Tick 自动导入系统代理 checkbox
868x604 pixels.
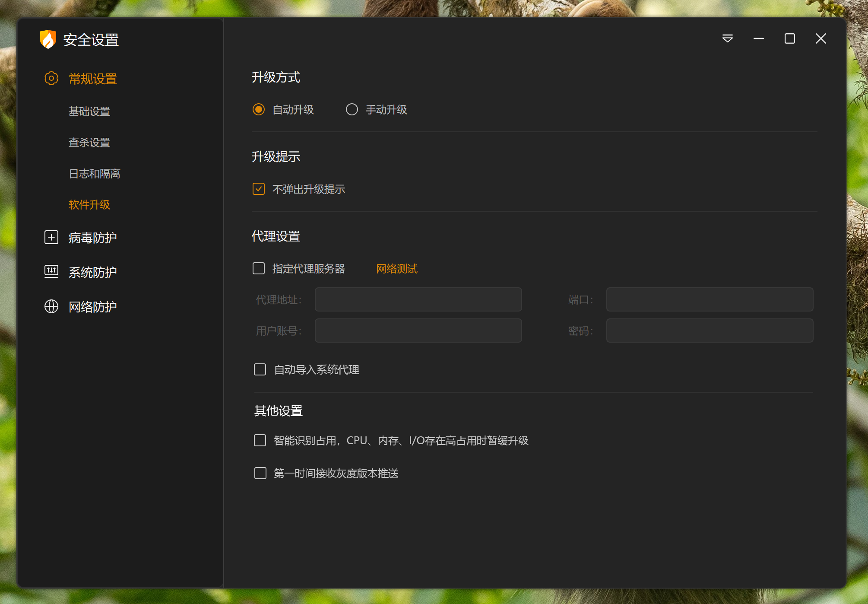[x=260, y=369]
